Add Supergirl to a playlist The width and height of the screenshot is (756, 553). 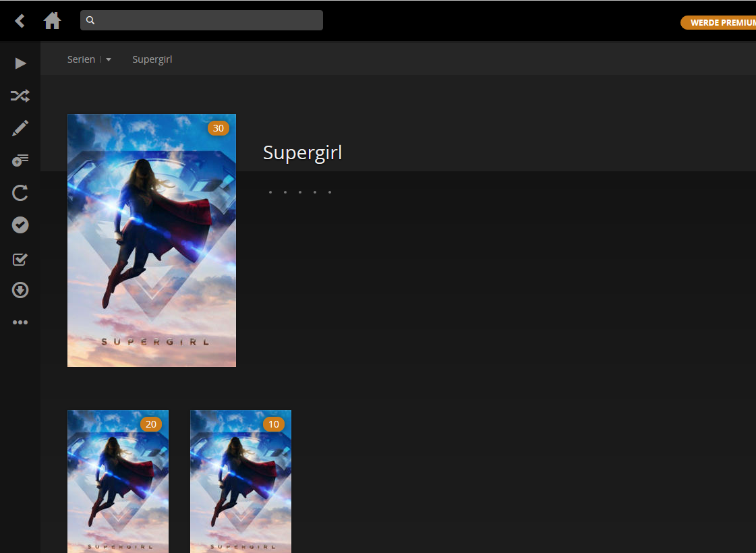tap(20, 161)
